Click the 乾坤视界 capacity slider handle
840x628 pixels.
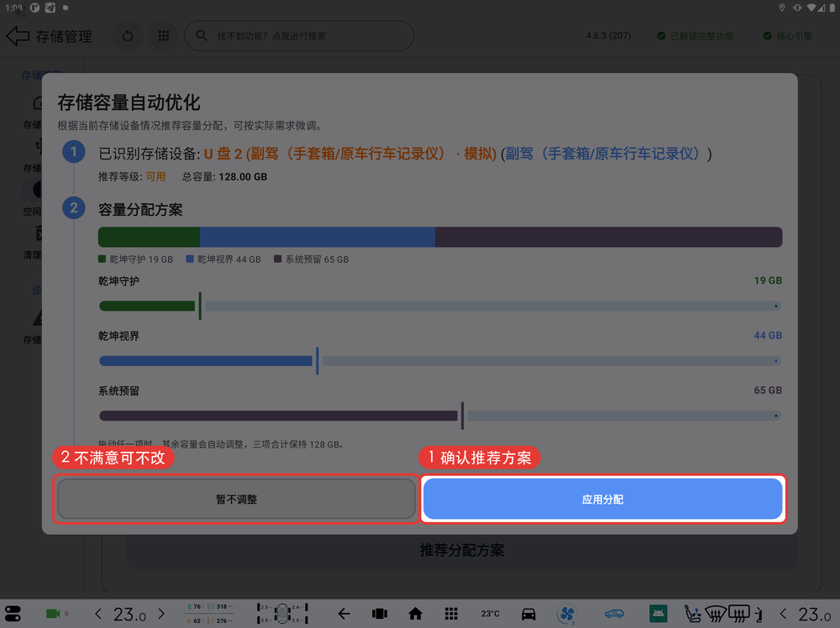[318, 361]
